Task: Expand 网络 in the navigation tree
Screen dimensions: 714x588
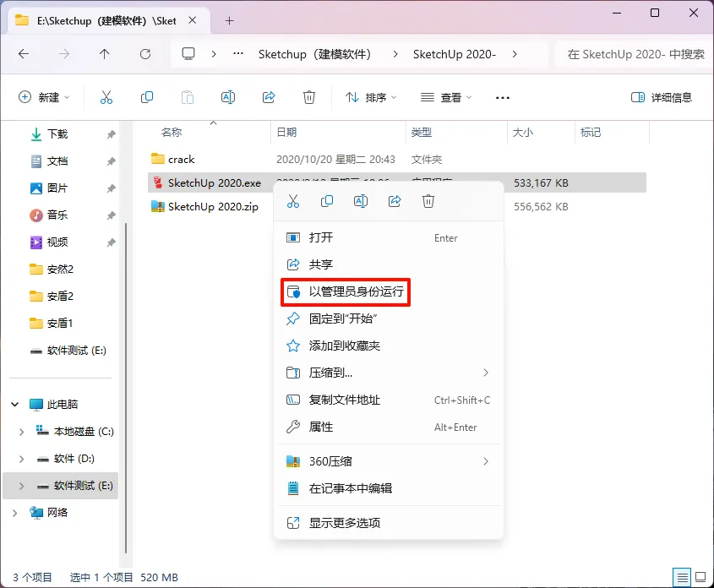Action: point(15,513)
